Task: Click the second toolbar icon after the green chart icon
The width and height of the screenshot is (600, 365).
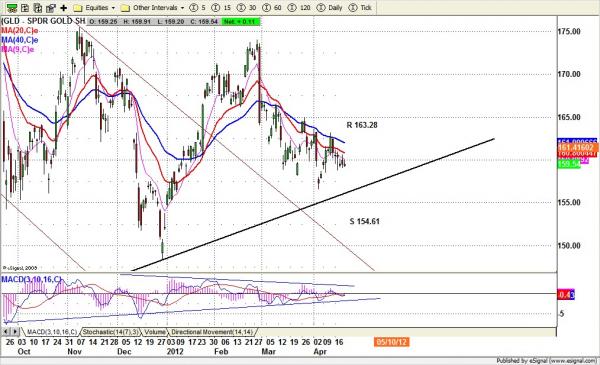Action: coord(25,7)
